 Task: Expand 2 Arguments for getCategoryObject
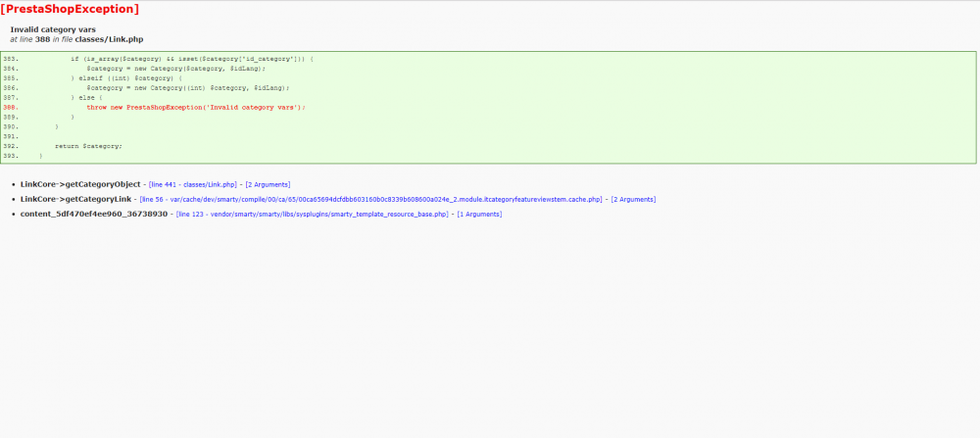tap(268, 185)
